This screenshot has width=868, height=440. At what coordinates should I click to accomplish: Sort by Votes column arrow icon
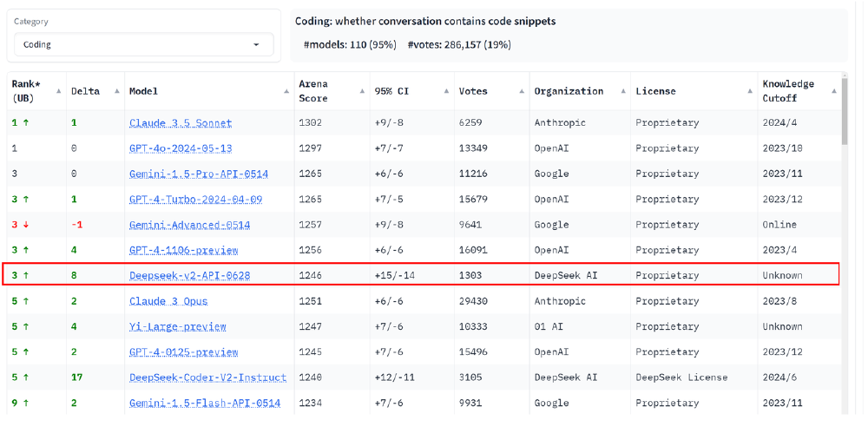(522, 91)
